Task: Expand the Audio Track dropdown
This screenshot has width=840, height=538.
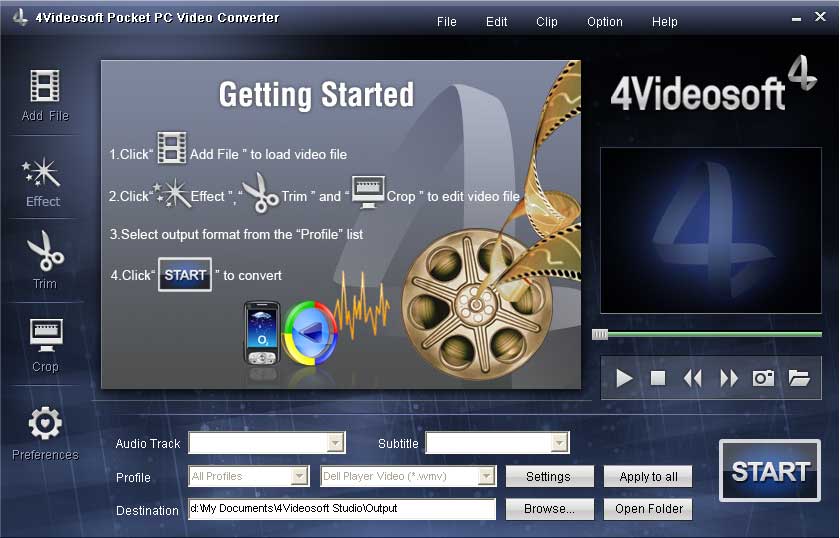Action: click(x=336, y=442)
